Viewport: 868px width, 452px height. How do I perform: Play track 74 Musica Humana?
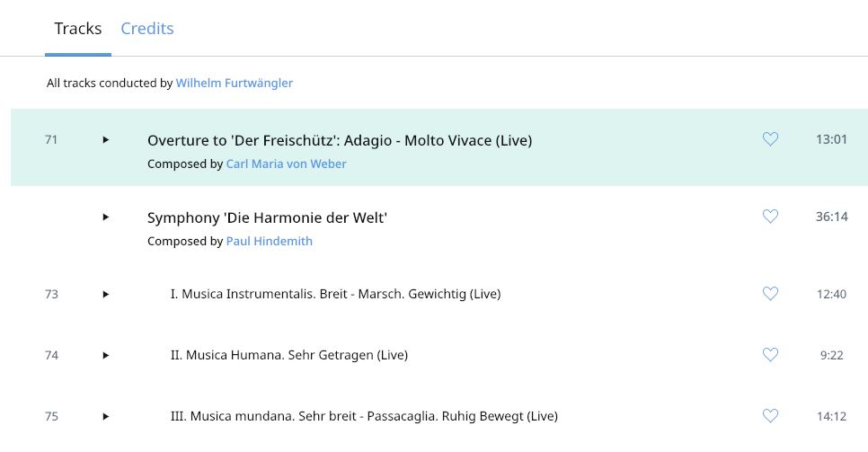coord(106,355)
